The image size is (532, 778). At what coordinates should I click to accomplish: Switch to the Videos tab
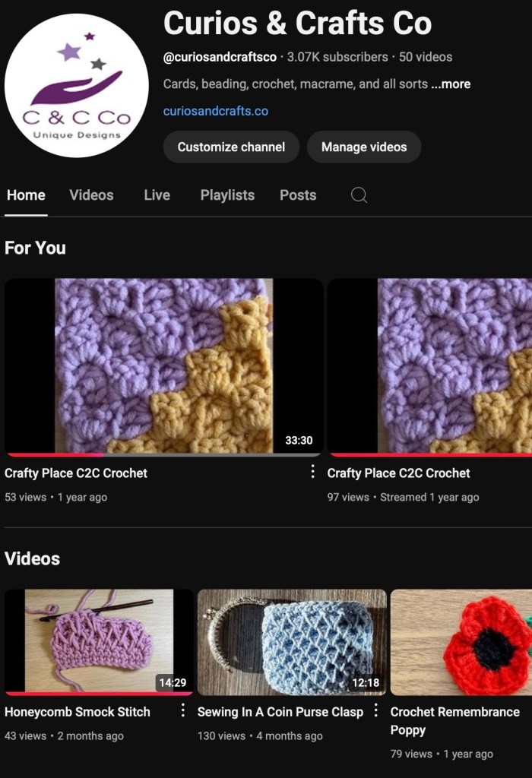(x=91, y=195)
